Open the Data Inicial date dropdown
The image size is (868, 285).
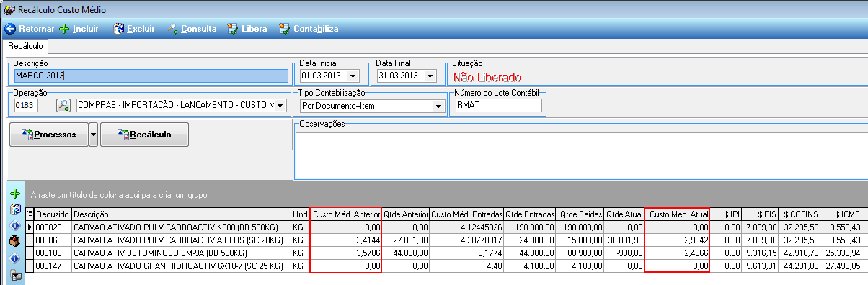point(353,76)
